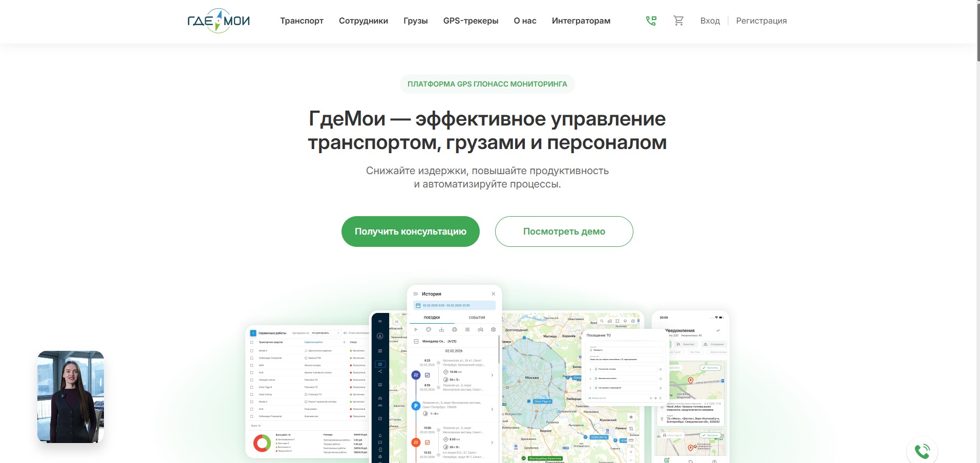Open settings gear in История toolbar
980x463 pixels.
pyautogui.click(x=493, y=329)
